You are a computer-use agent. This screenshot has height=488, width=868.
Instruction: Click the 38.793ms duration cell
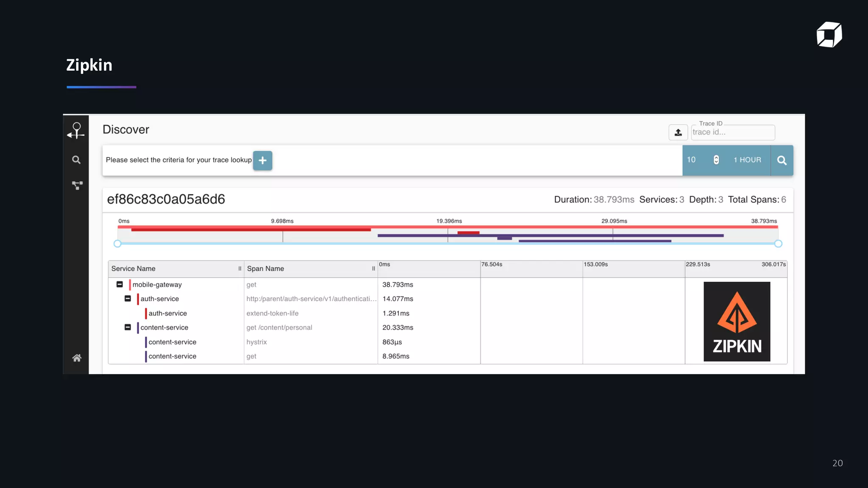coord(398,285)
